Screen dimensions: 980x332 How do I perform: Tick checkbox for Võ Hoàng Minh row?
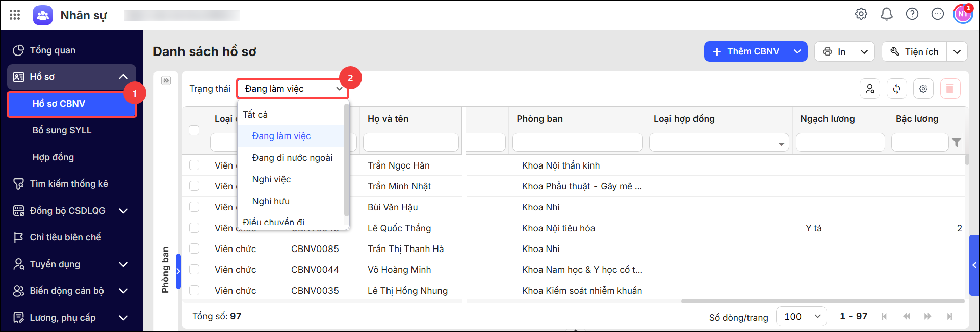point(194,269)
